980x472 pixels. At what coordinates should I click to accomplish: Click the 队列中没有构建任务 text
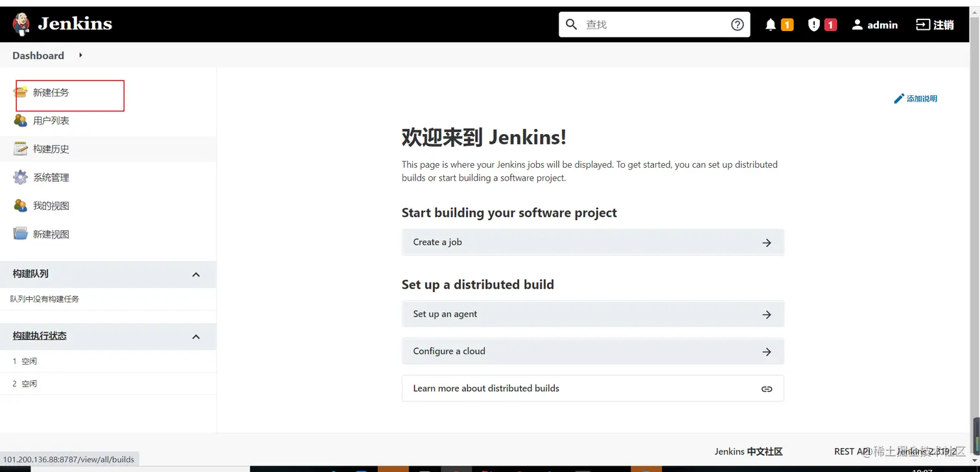(45, 299)
